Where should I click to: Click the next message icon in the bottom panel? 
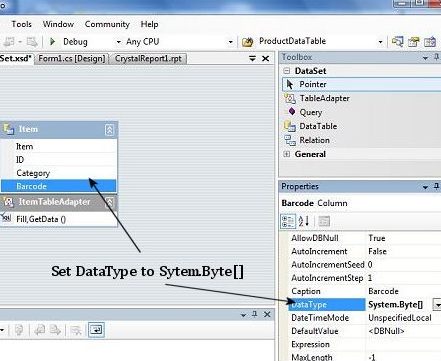pos(55,330)
